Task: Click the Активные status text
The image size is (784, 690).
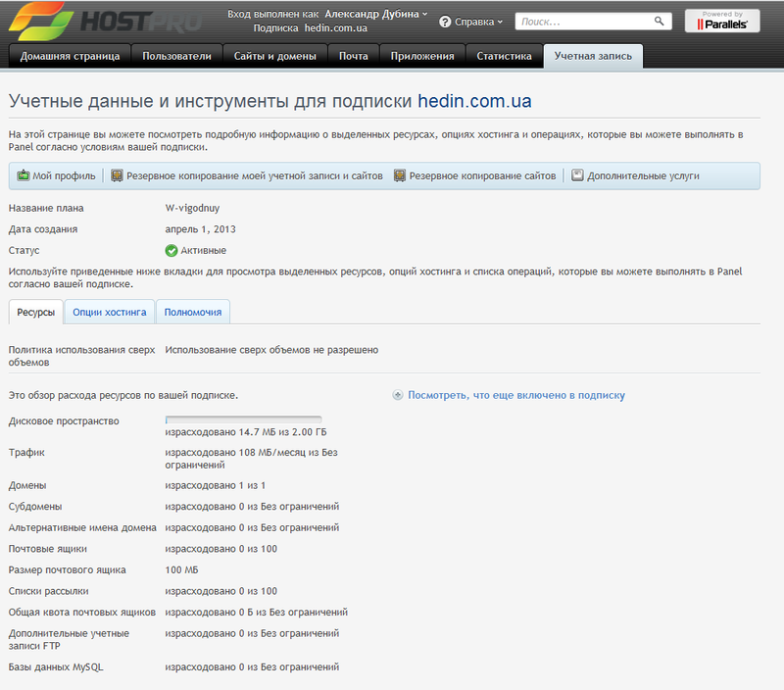Action: pos(204,251)
